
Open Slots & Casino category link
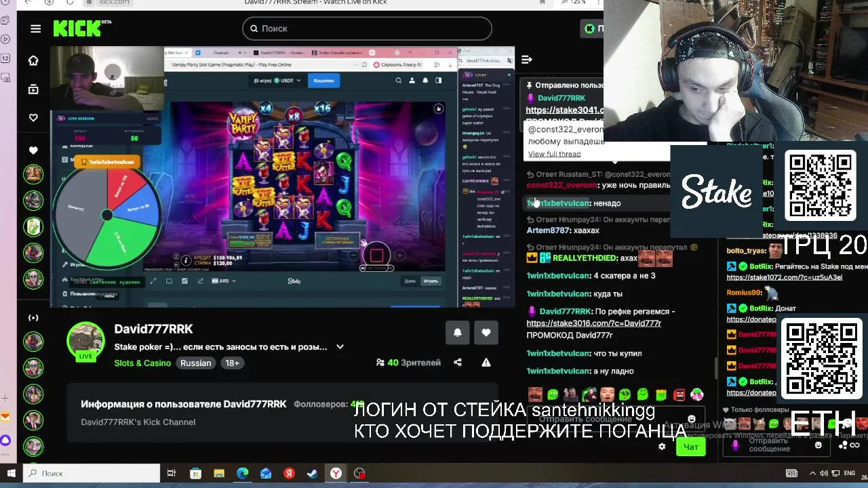142,363
